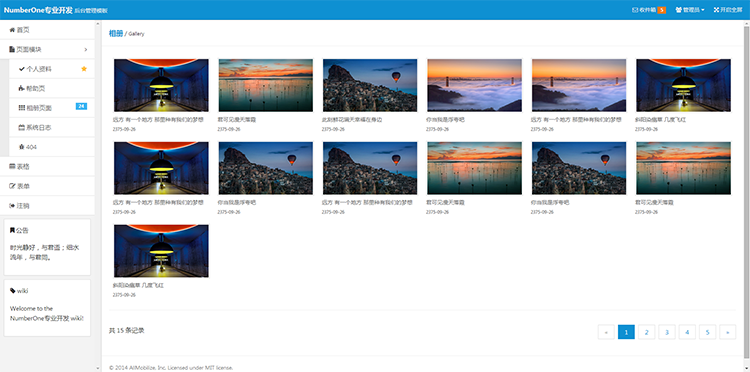
Task: Open the 管理员 dropdown menu
Action: 690,10
